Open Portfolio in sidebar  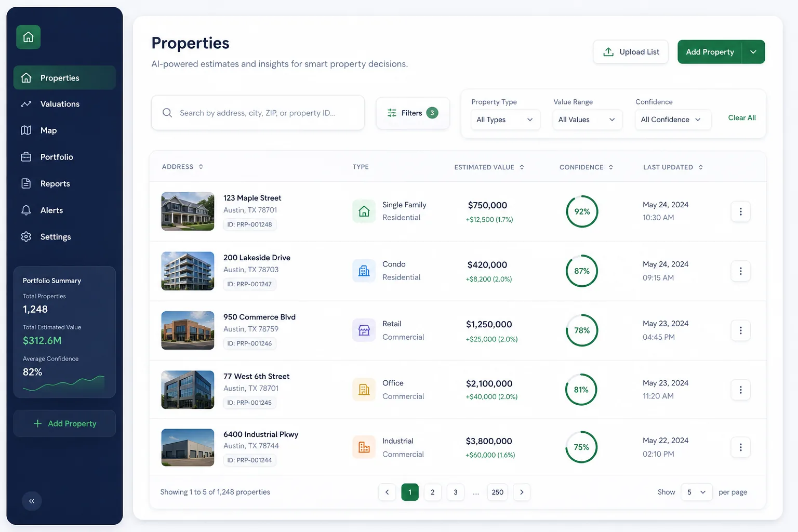coord(64,157)
